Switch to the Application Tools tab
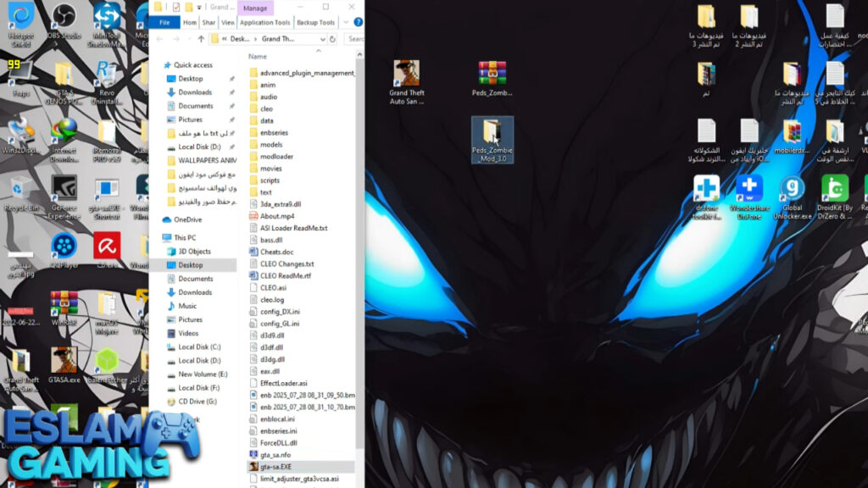This screenshot has width=868, height=488. tap(264, 23)
